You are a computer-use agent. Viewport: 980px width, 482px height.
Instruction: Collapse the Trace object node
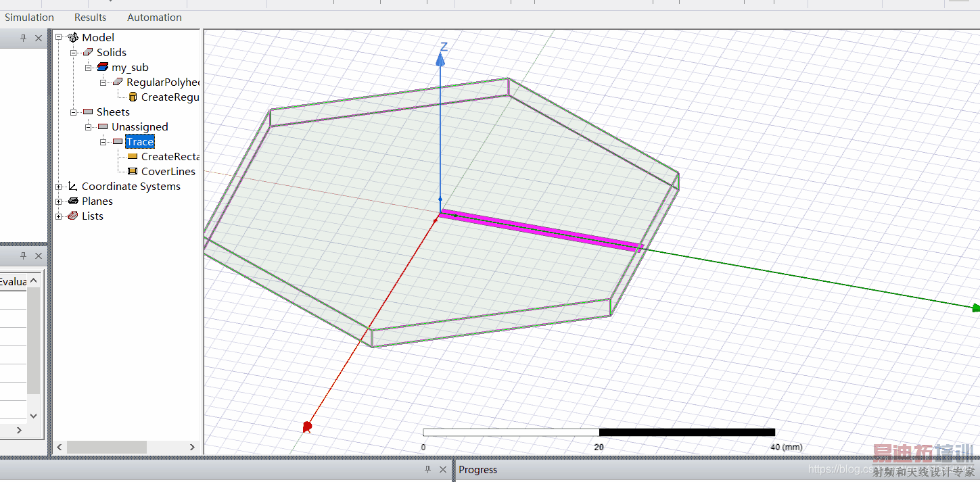coord(103,141)
